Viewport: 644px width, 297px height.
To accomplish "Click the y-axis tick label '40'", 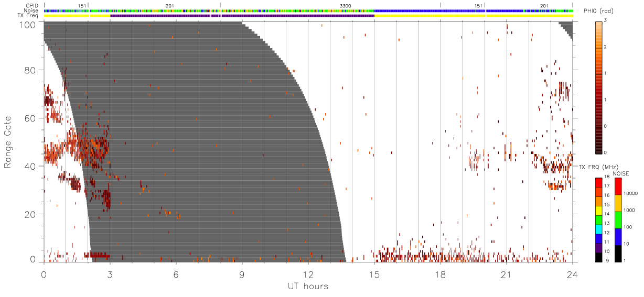I will 31,166.
